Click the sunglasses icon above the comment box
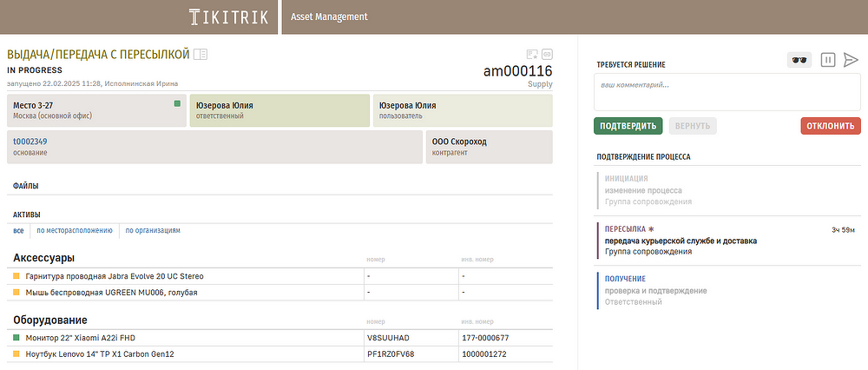868x370 pixels. tap(799, 60)
